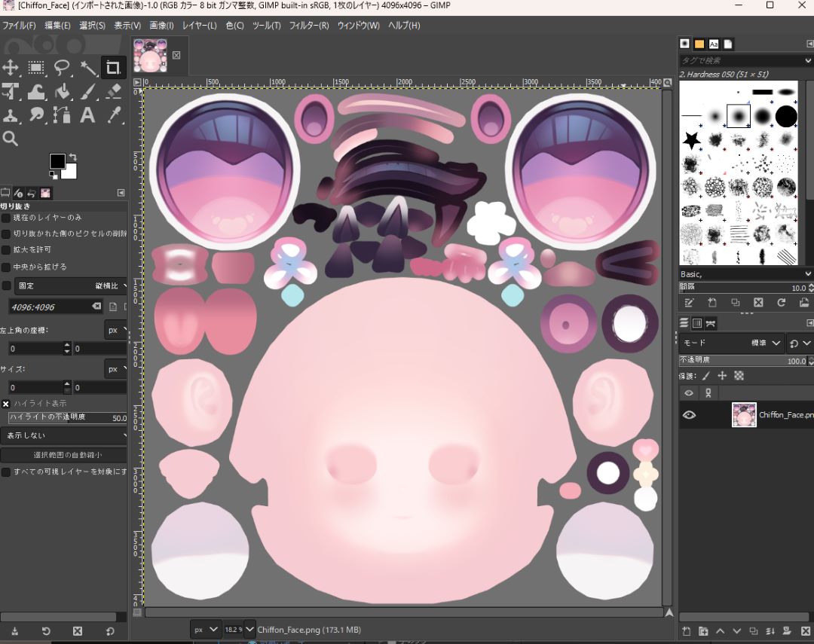Viewport: 814px width, 644px height.
Task: Select the Rectangle Select tool
Action: (x=36, y=68)
